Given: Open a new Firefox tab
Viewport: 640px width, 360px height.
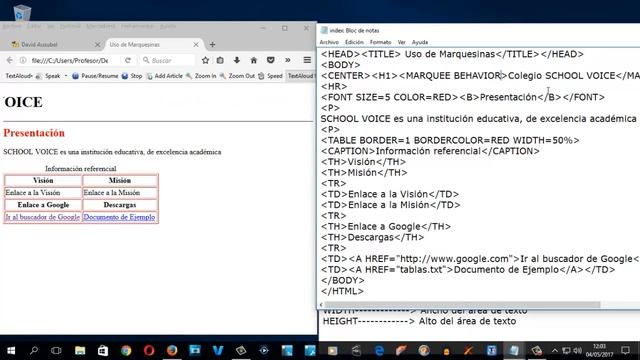Looking at the screenshot, I should (x=212, y=44).
